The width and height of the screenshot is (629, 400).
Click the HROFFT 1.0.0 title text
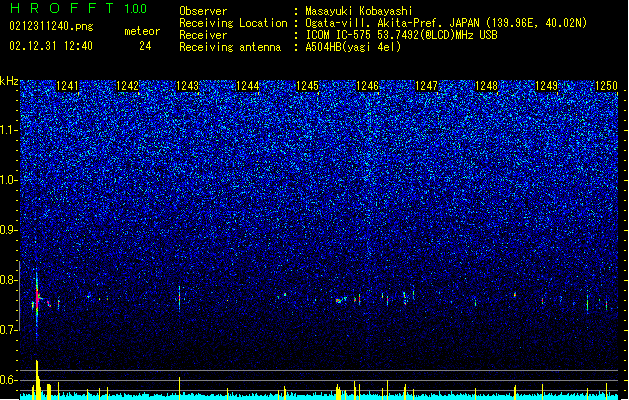click(x=78, y=8)
